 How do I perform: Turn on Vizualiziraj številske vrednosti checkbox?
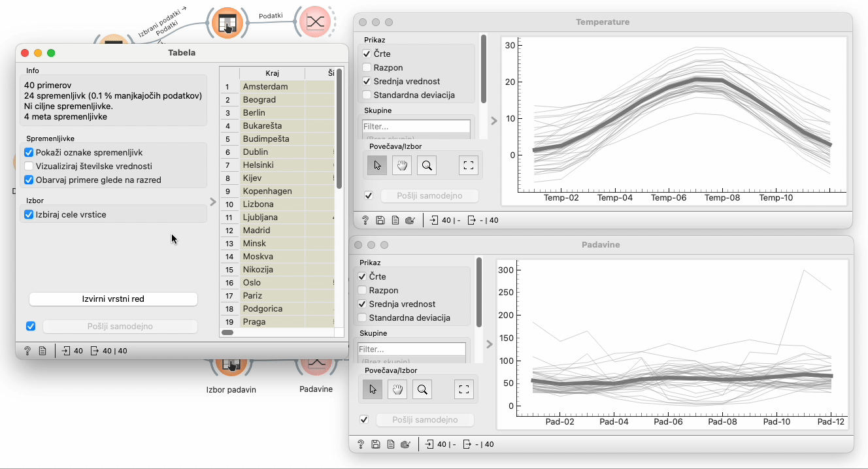[x=29, y=166]
